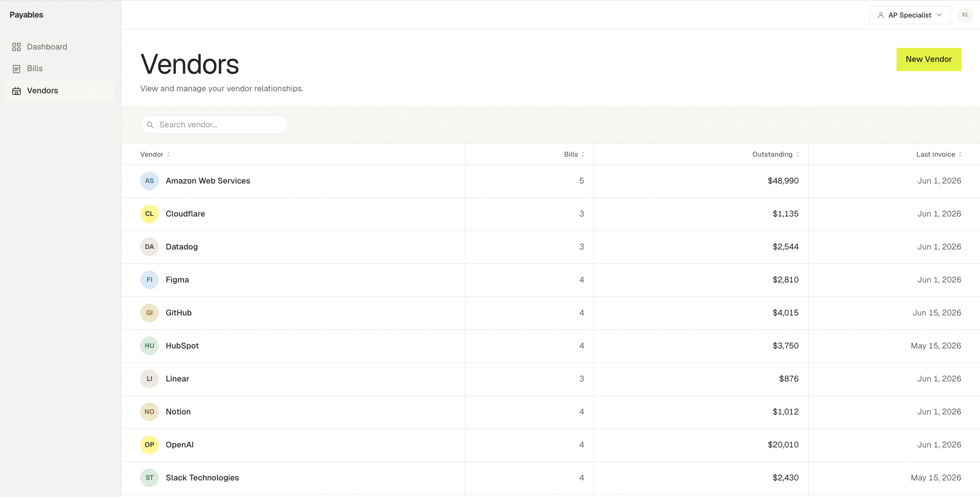Open the Linear vendor name

[177, 379]
